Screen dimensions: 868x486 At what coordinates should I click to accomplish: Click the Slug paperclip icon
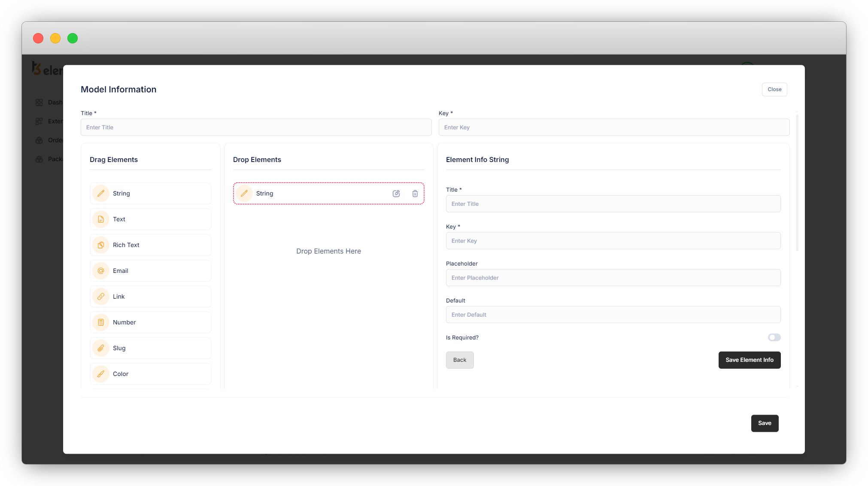(x=101, y=348)
